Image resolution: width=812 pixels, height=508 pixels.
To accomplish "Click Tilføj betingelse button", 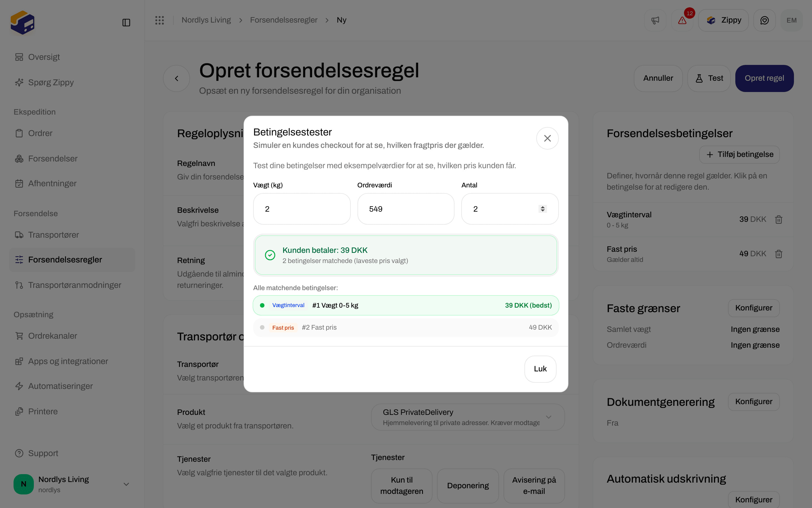I will point(739,155).
